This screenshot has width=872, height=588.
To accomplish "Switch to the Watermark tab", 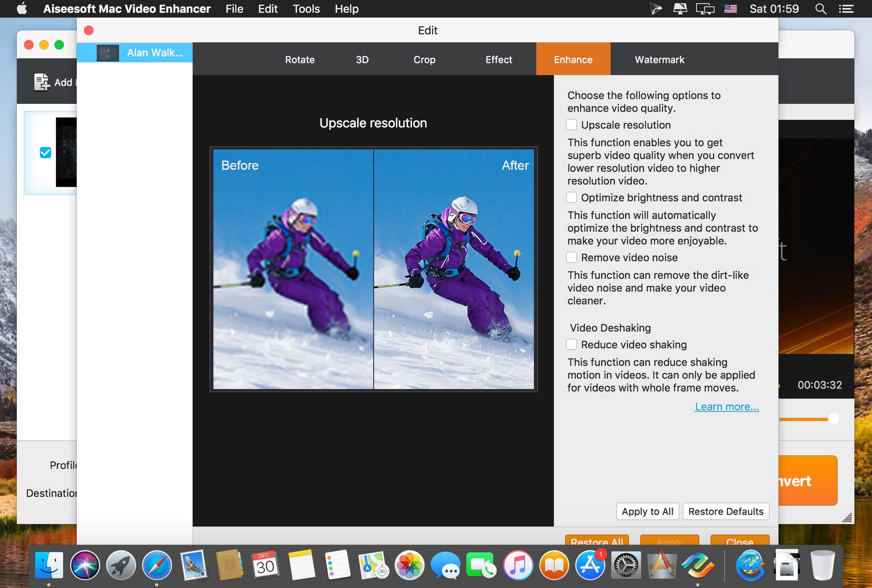I will [659, 60].
